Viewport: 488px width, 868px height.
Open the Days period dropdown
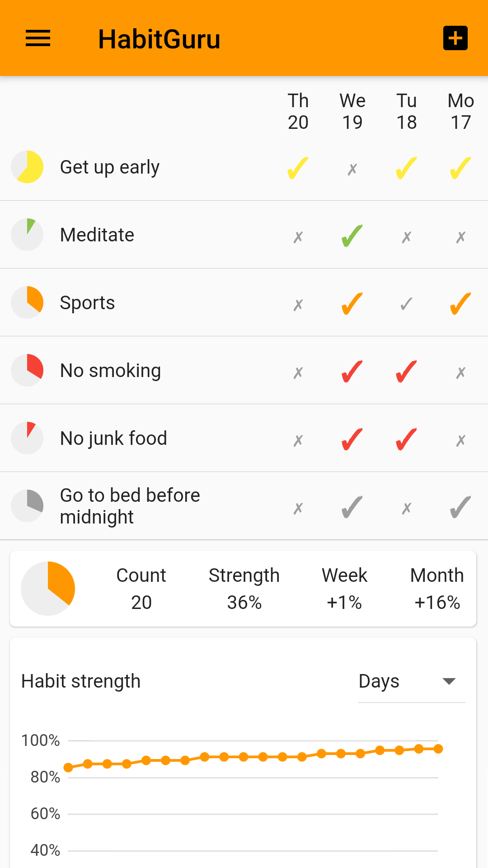click(x=379, y=681)
